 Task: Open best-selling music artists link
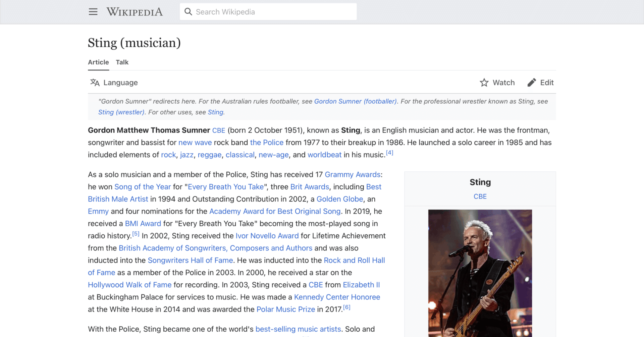[x=298, y=329]
